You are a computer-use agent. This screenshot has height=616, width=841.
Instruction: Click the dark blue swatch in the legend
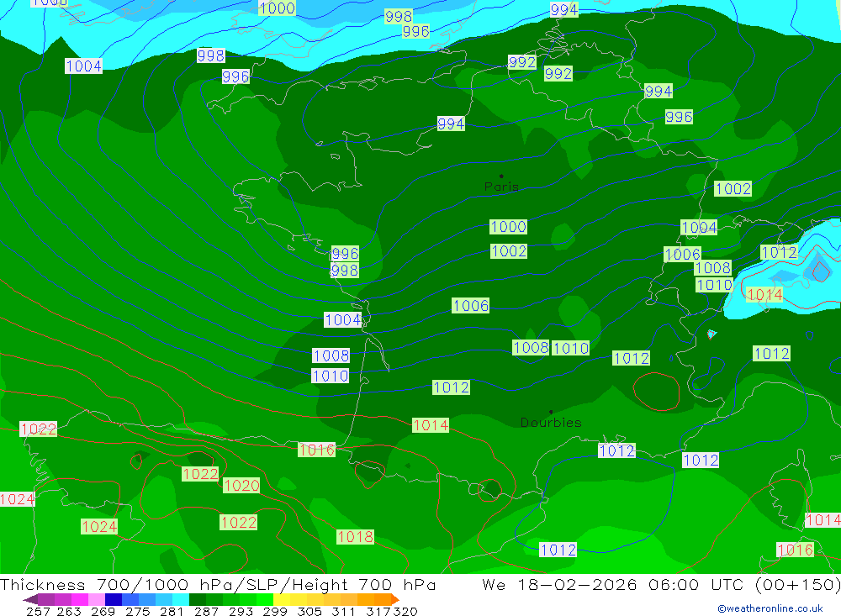[114, 599]
